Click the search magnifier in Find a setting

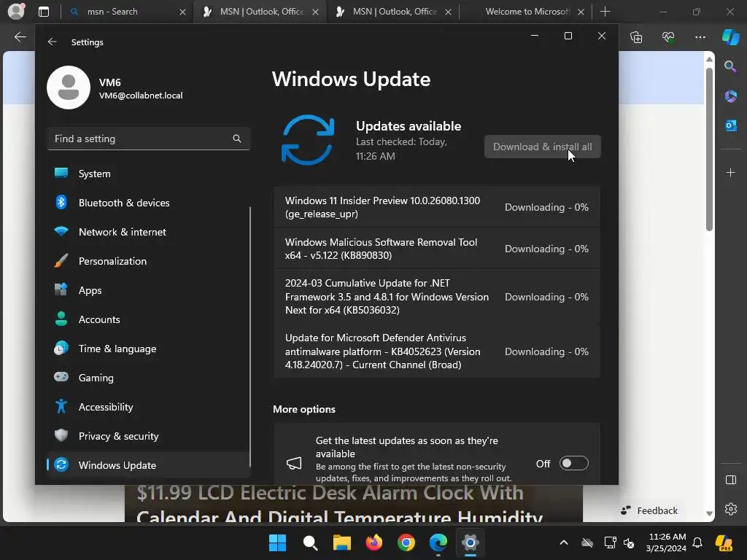click(x=237, y=139)
